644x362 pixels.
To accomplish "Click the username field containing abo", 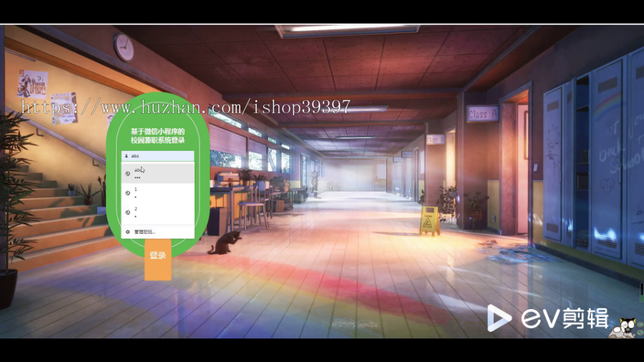I will 157,156.
